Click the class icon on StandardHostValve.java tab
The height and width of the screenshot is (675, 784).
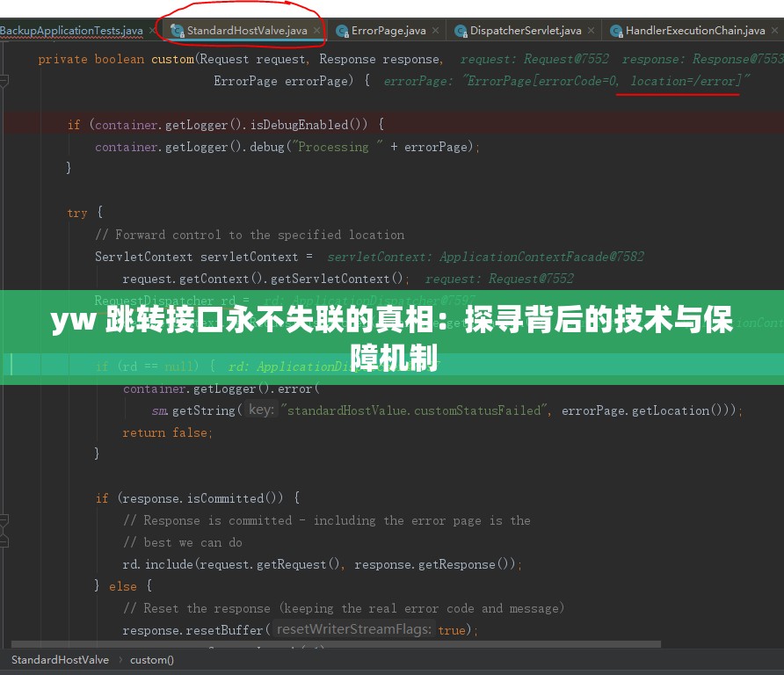click(x=177, y=30)
